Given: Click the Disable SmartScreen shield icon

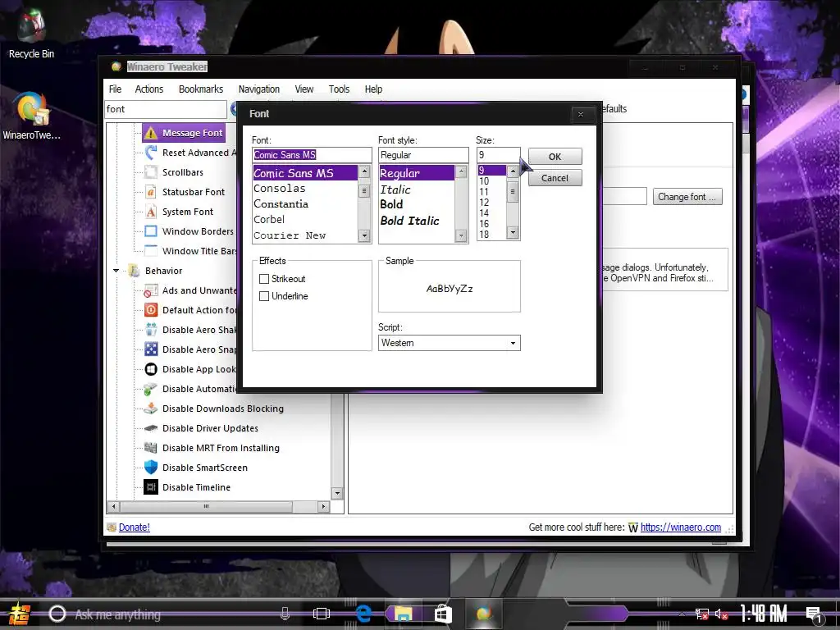Looking at the screenshot, I should 151,468.
